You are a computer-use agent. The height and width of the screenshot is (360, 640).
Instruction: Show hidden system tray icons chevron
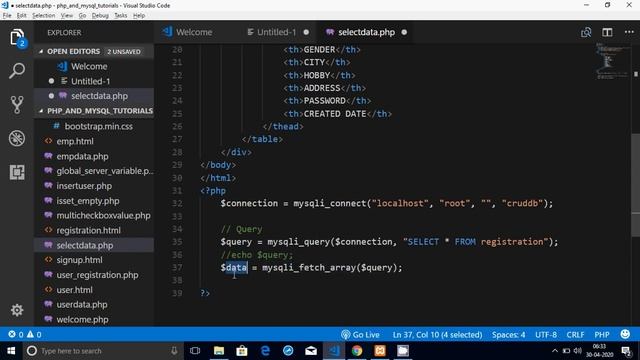(x=555, y=351)
